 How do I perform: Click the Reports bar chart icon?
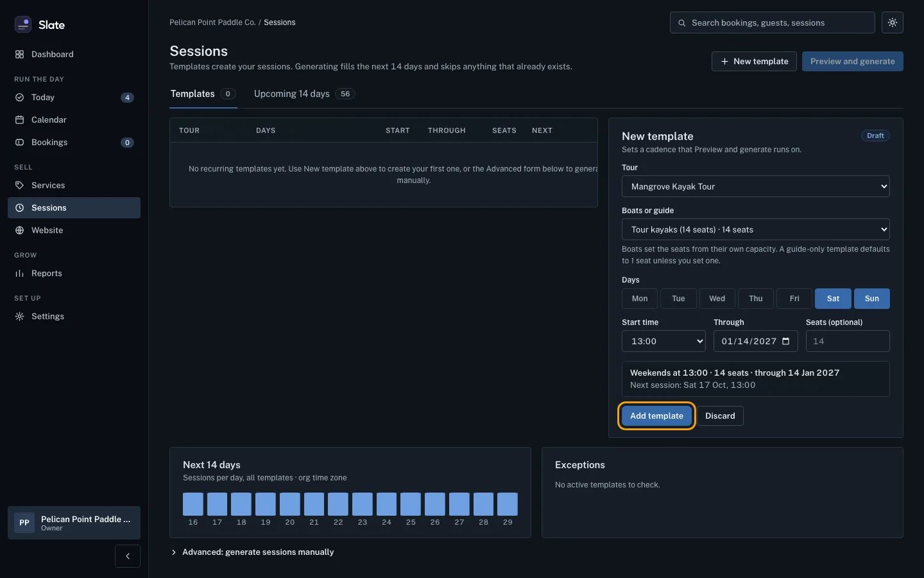[19, 274]
